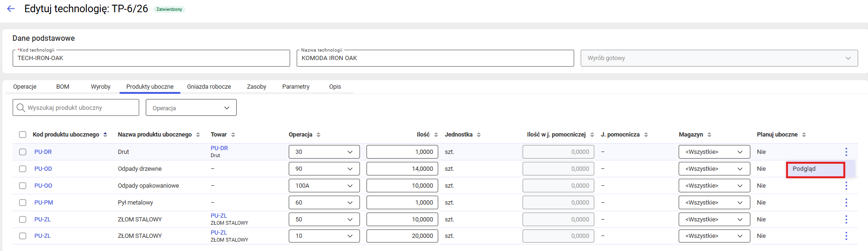Toggle the select-all checkbox in table header

point(22,135)
